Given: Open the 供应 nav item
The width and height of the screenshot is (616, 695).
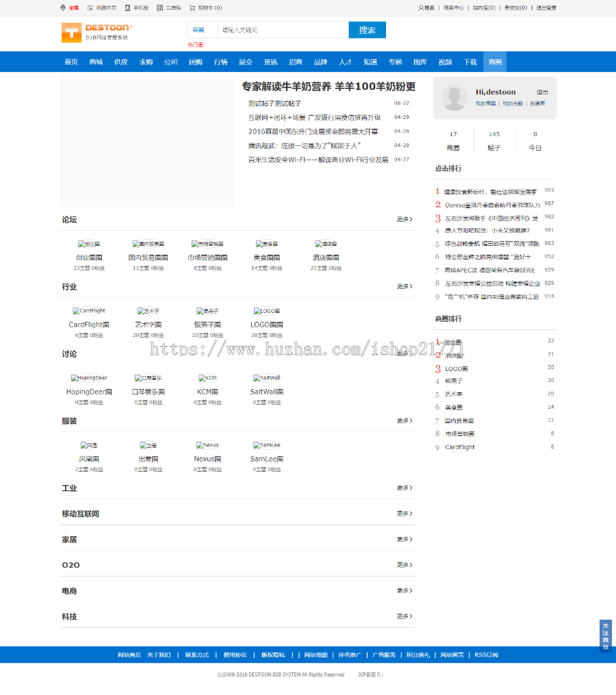Looking at the screenshot, I should (x=120, y=62).
